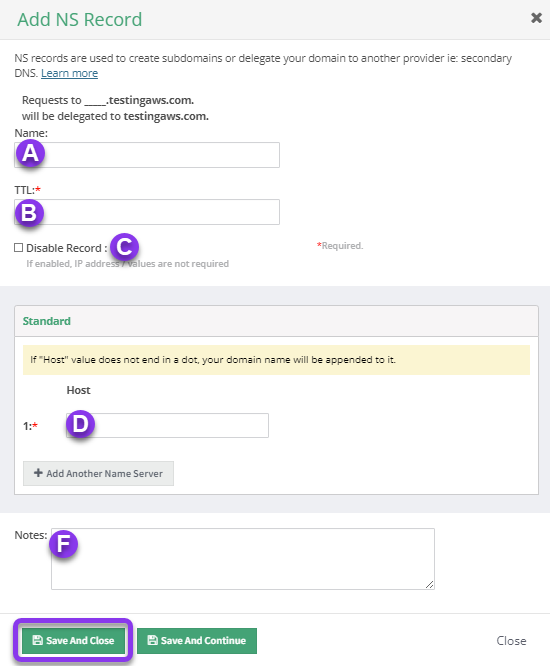Image resolution: width=550 pixels, height=666 pixels.
Task: Focus the Name input field
Action: (147, 155)
